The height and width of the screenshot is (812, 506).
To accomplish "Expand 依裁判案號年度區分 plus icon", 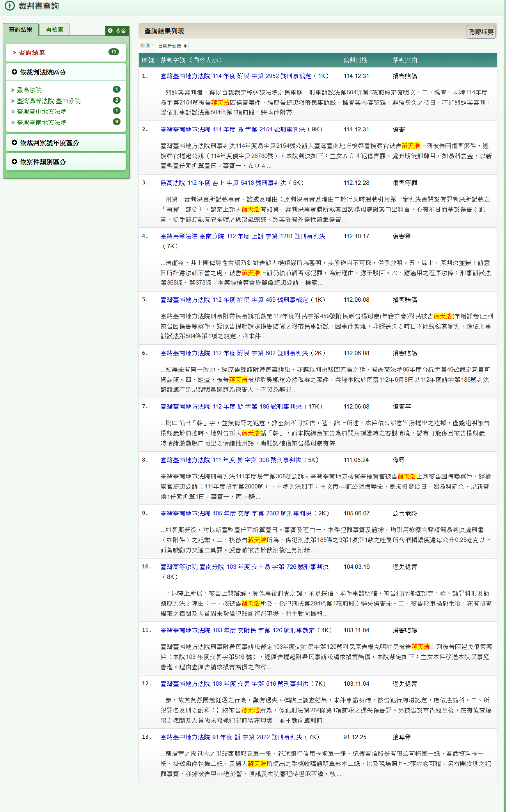I will [x=14, y=143].
